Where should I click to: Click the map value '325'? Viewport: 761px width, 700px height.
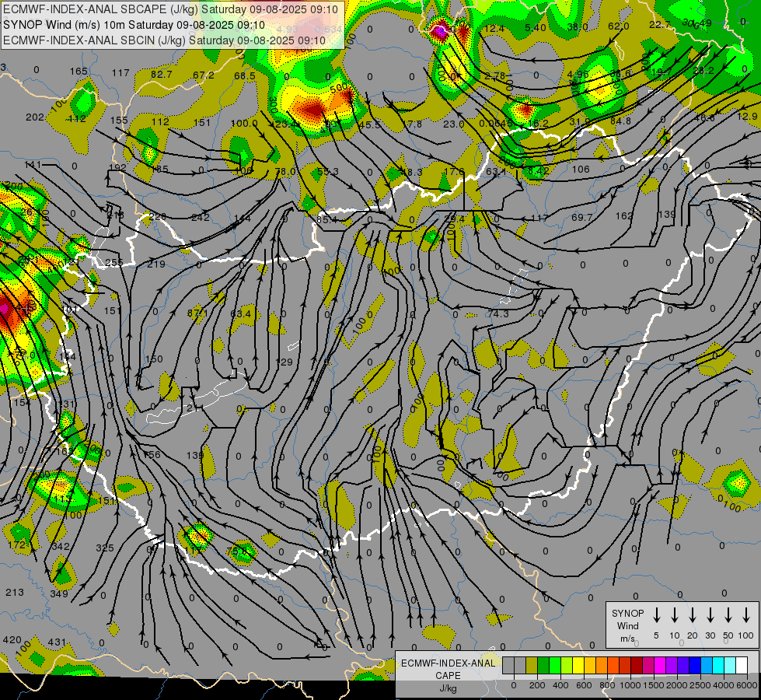105,548
